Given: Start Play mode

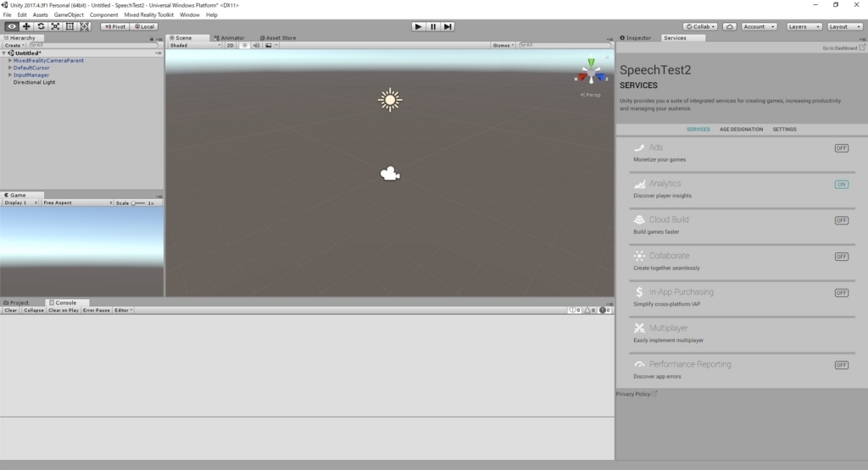Looking at the screenshot, I should 418,26.
